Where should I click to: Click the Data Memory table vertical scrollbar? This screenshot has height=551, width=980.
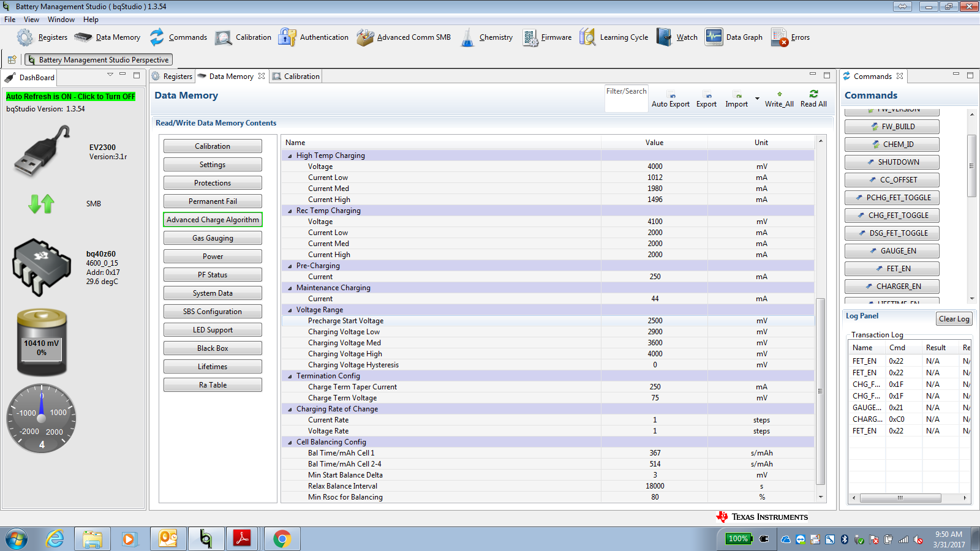click(821, 391)
